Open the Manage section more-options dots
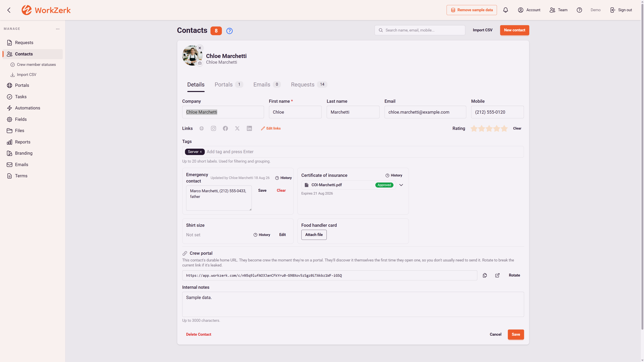 click(58, 29)
